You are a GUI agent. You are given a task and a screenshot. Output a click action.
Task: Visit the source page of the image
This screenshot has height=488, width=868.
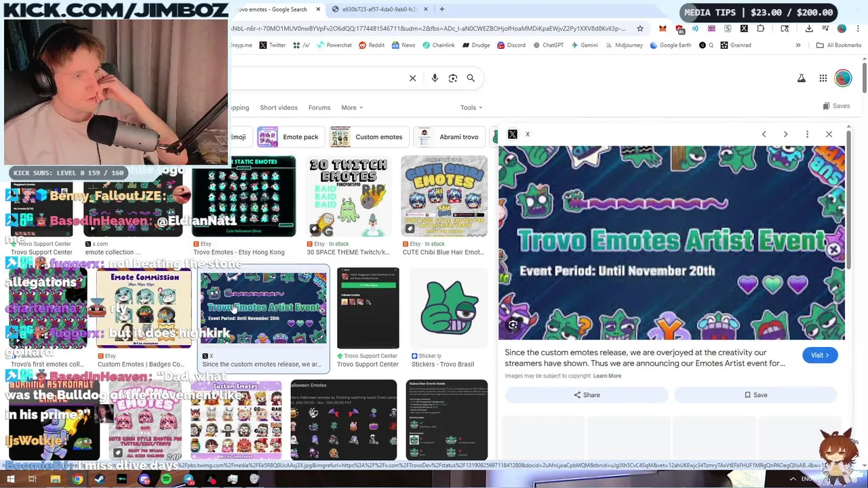click(x=820, y=355)
